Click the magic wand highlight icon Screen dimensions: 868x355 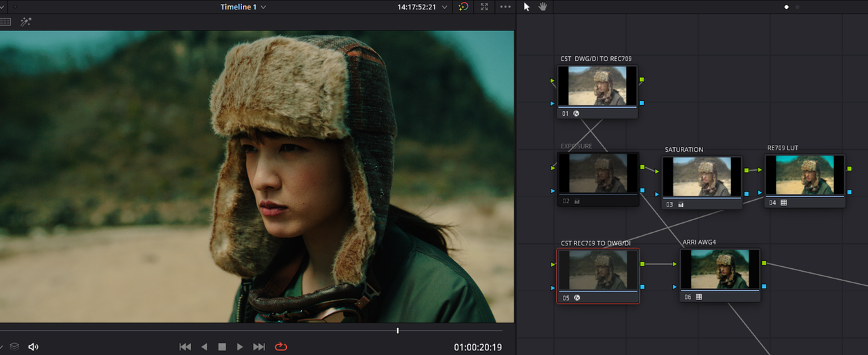(26, 22)
